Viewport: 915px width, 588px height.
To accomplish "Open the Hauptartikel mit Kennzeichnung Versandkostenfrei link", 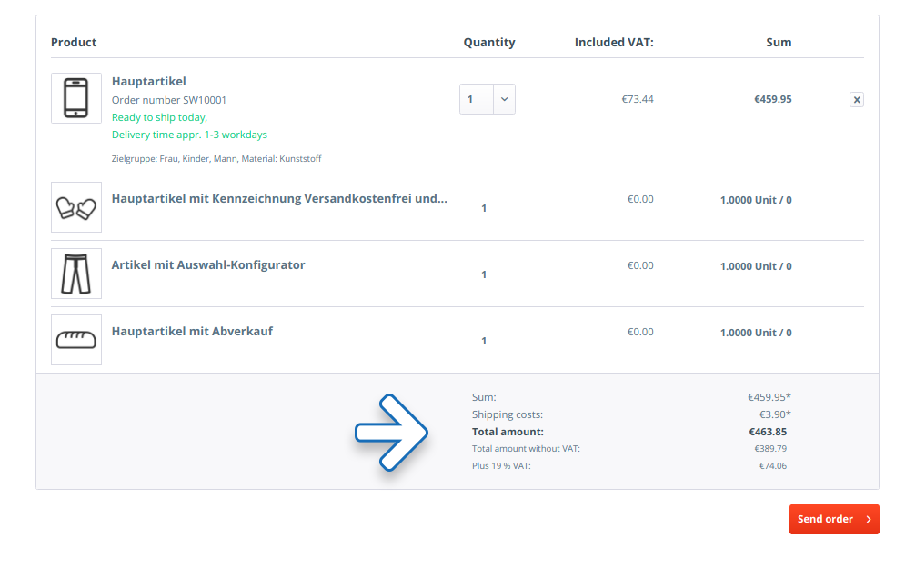I will tap(279, 198).
